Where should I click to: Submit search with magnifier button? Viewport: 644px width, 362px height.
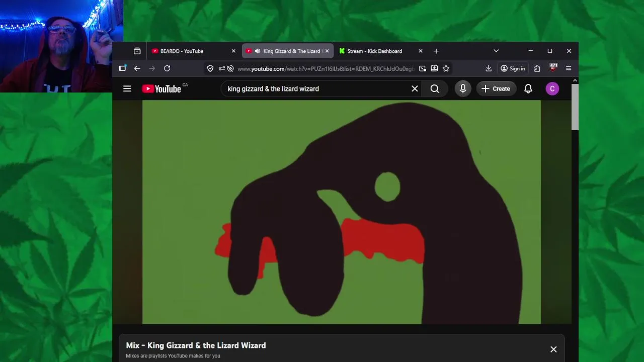click(435, 89)
